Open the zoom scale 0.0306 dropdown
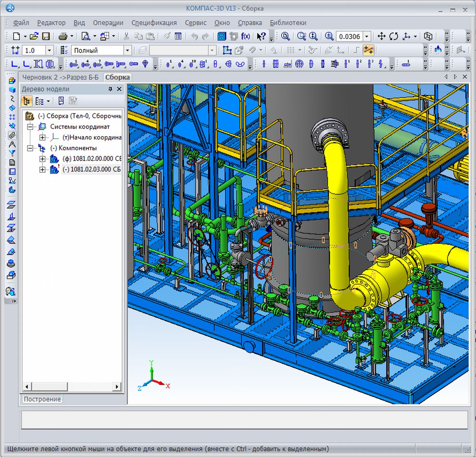Viewport: 476px width, 457px height. coord(367,36)
